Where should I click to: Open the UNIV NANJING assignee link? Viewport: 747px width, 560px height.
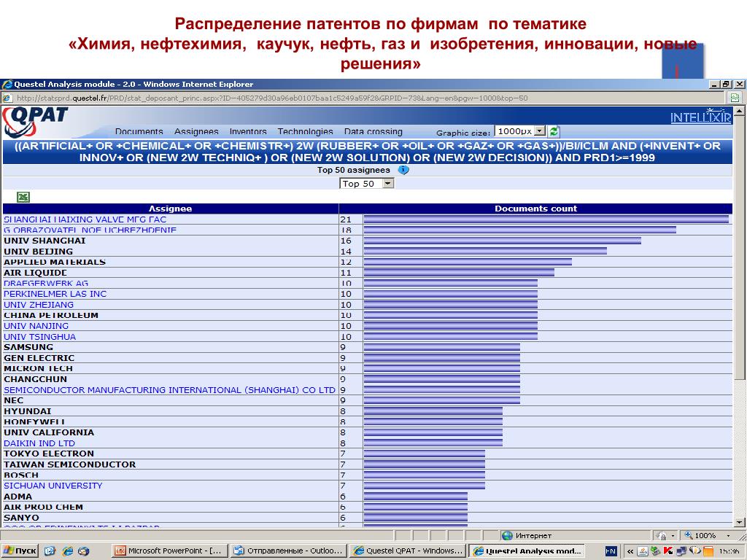pos(36,326)
